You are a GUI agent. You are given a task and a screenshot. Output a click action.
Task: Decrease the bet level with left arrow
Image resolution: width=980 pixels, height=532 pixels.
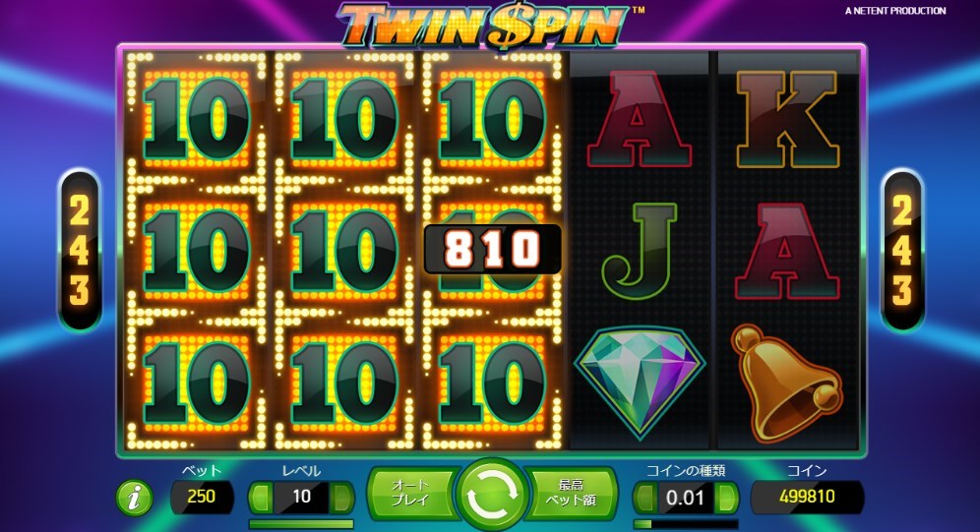262,497
